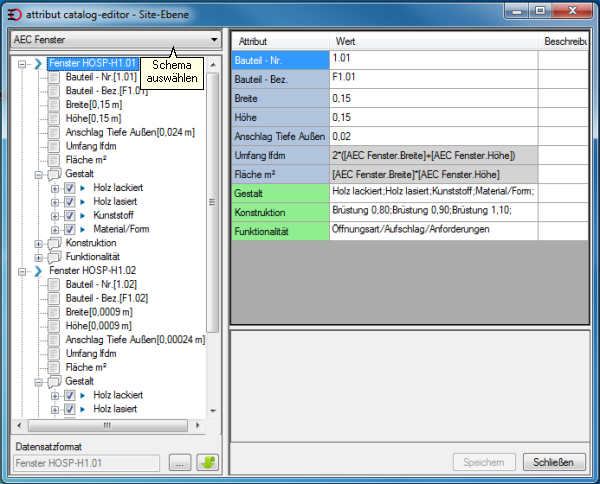Uncheck Holz lackiert checkbox under HOSP-H1.01

coord(69,188)
